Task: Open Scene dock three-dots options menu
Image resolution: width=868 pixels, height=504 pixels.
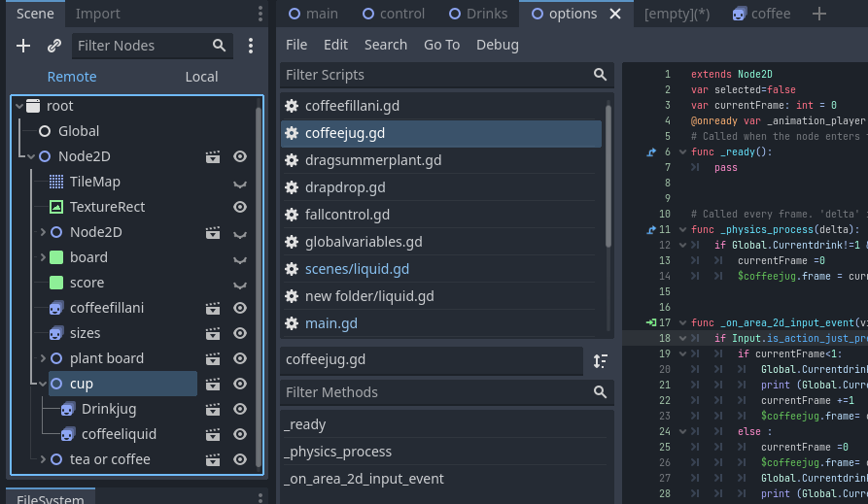Action: (260, 14)
